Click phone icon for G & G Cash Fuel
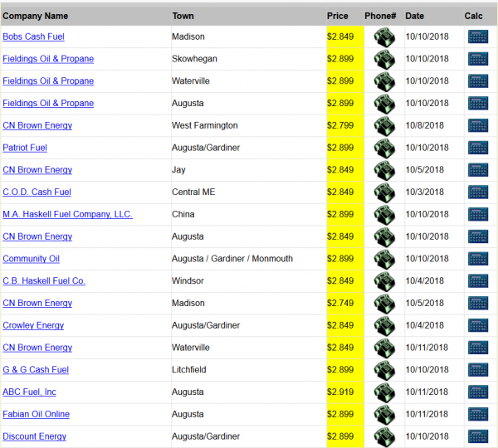498x448 pixels. click(x=383, y=370)
